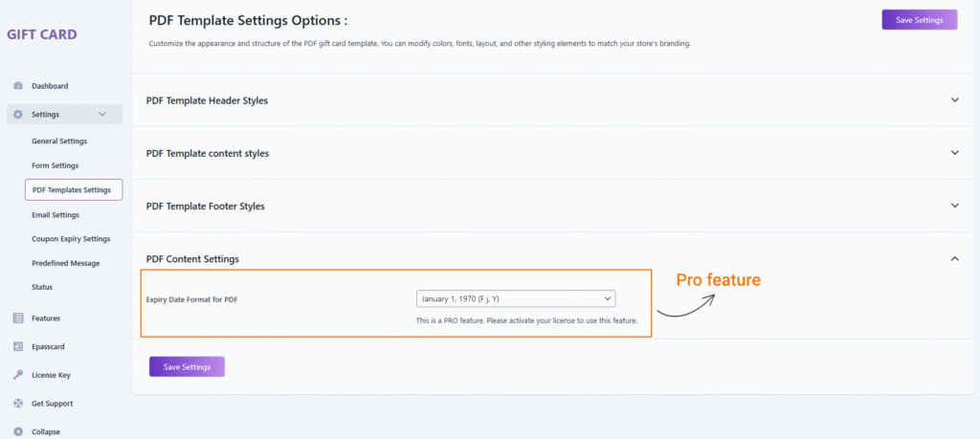Open Coupon Expiry Settings
980x439 pixels.
pos(71,239)
